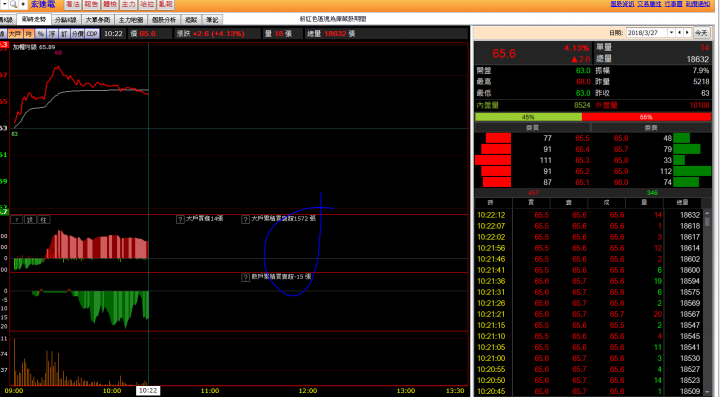Go to next date with right arrow
Image resolution: width=720 pixels, height=397 pixels.
pyautogui.click(x=687, y=33)
